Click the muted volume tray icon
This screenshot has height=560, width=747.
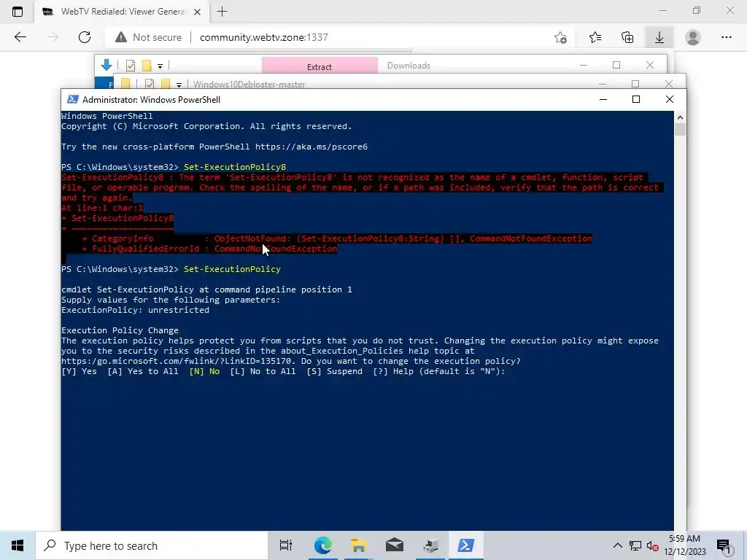point(653,545)
